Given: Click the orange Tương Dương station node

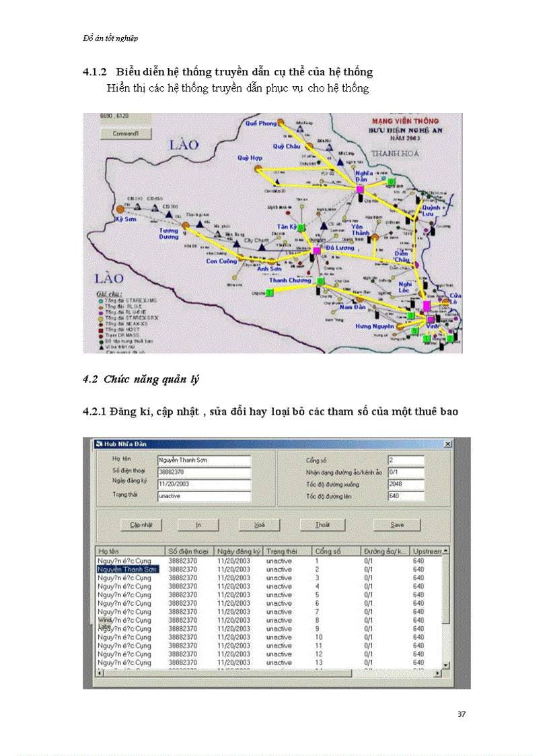Looking at the screenshot, I should [x=185, y=225].
